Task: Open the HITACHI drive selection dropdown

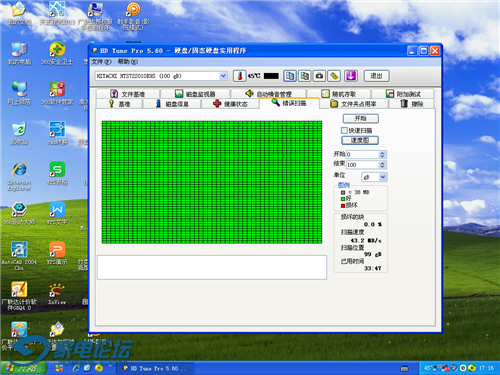Action: coord(223,76)
